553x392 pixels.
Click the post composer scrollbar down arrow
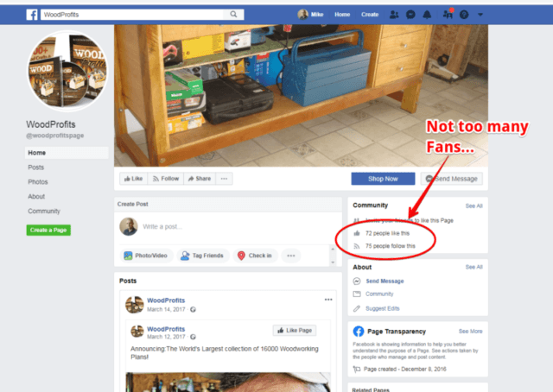(x=333, y=262)
